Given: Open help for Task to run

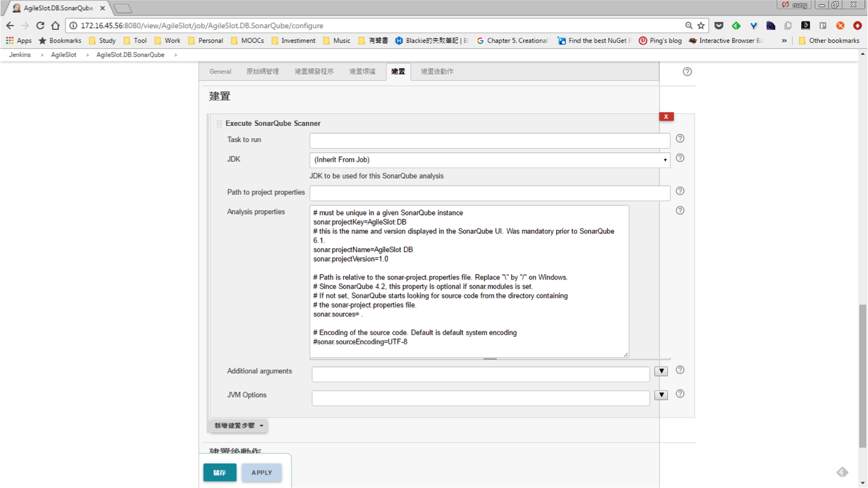Looking at the screenshot, I should 680,139.
